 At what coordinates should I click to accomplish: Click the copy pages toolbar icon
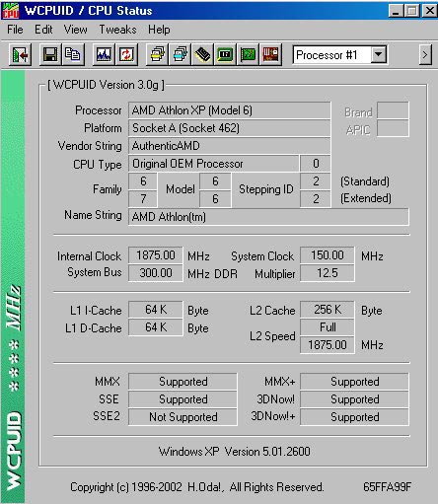73,54
